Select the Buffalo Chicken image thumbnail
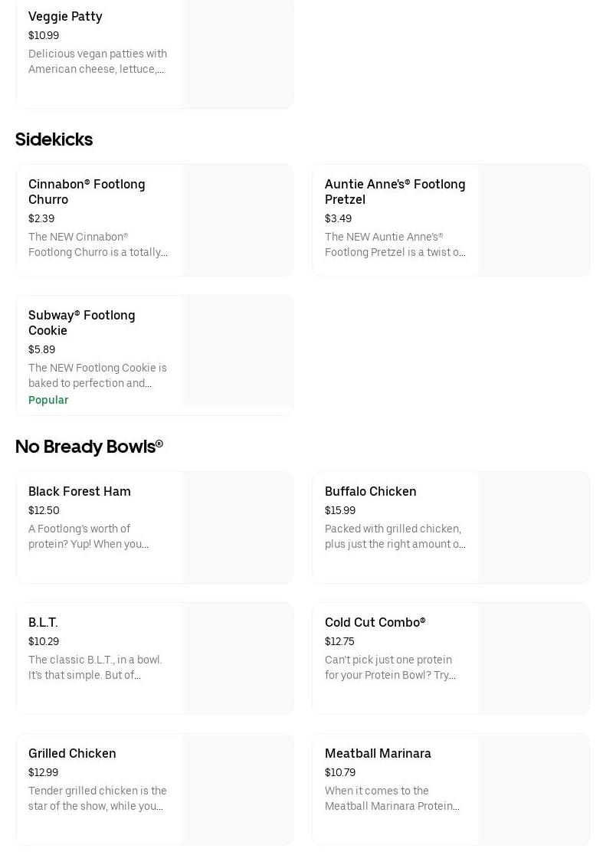 (x=533, y=527)
